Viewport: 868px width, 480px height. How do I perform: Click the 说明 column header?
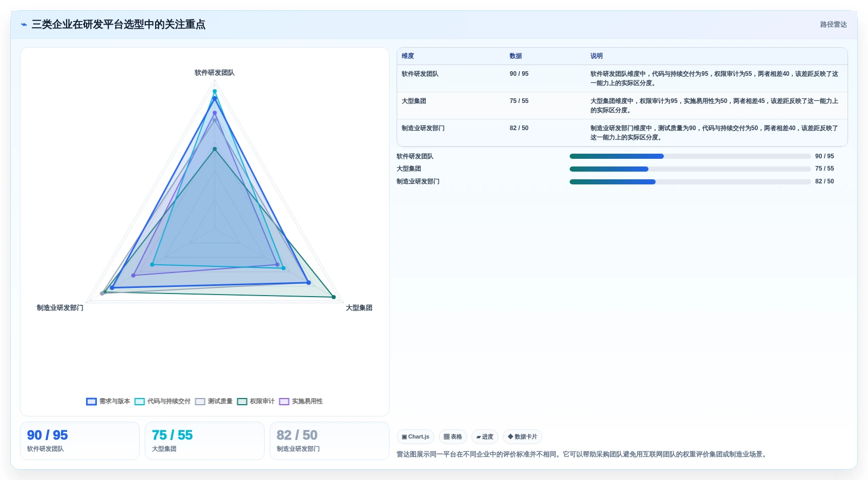[597, 56]
